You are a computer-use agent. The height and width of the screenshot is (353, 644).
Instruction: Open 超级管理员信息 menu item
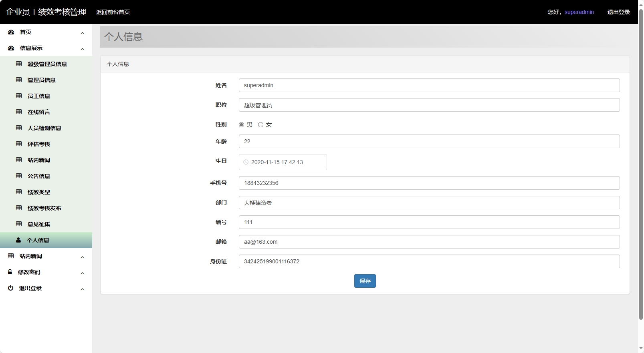pos(46,64)
